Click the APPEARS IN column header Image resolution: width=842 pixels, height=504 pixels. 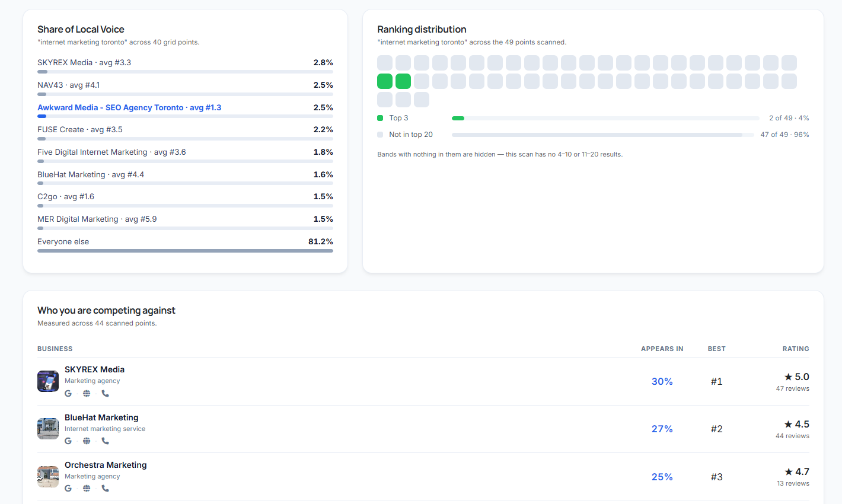pos(662,349)
